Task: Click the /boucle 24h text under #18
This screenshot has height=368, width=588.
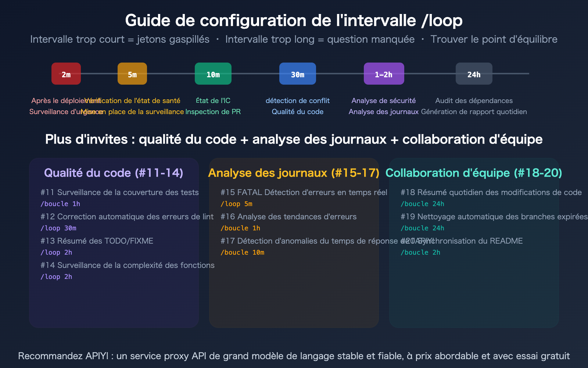Action: tap(423, 204)
